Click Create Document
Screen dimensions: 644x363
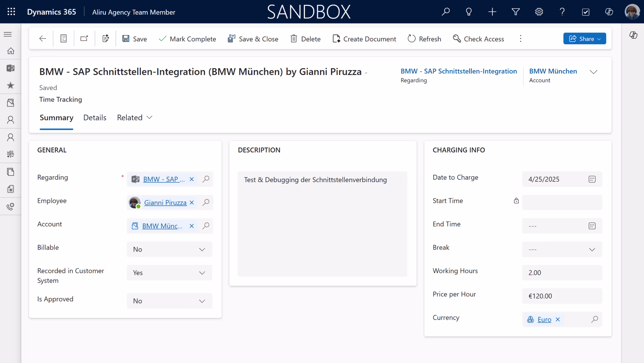pos(364,39)
